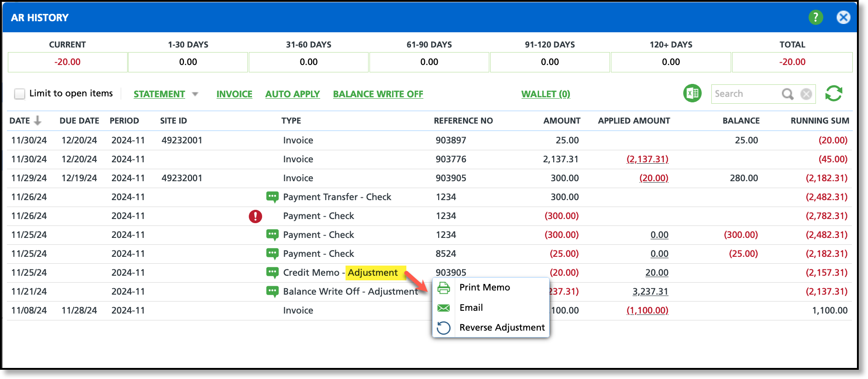Click the red alert icon on the 11/26/24 Payment - Check row
This screenshot has width=868, height=379.
(255, 216)
